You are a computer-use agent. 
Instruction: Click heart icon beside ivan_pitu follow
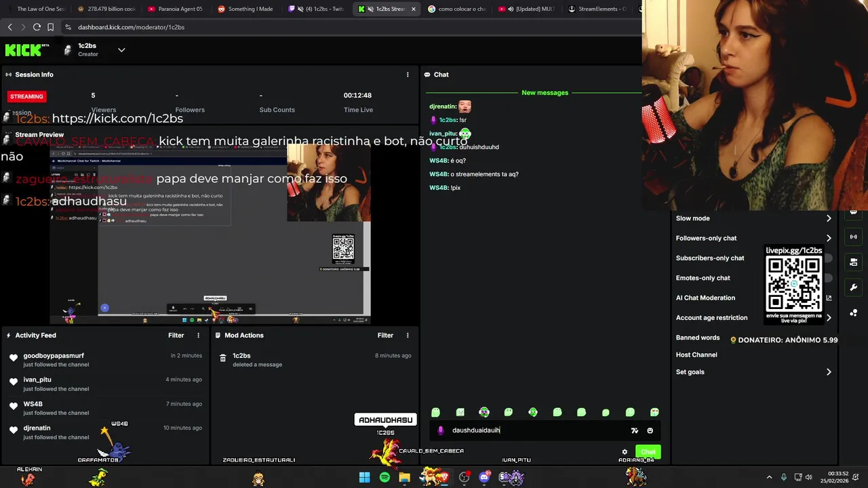(14, 382)
